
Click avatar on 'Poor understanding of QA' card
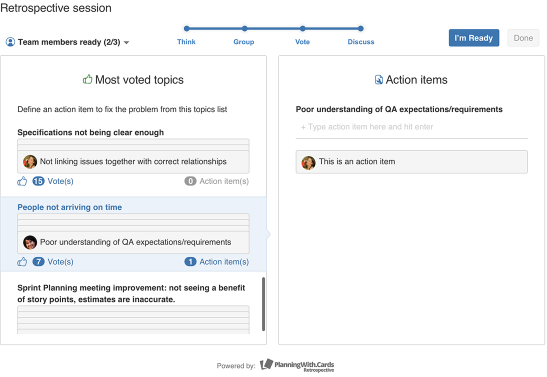point(30,242)
